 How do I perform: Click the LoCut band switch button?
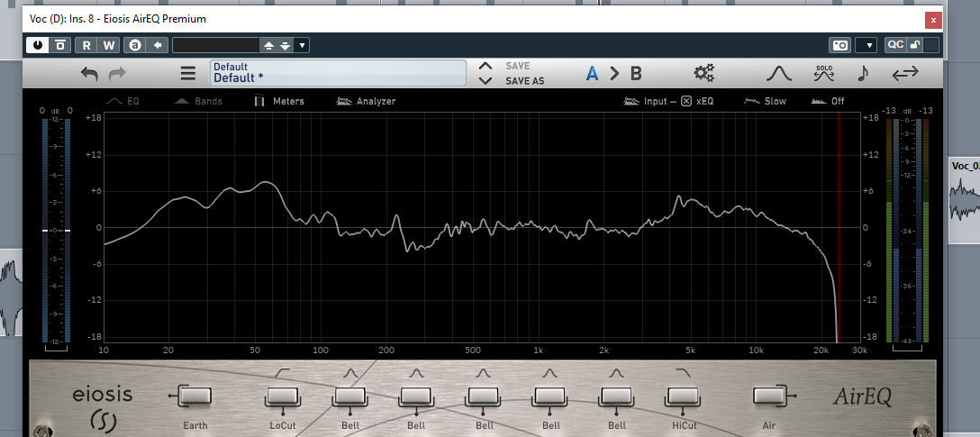[x=283, y=396]
